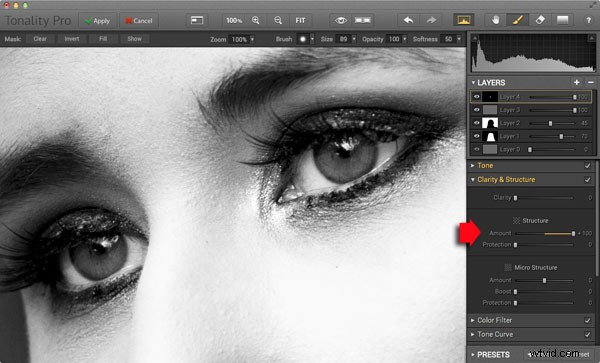Toggle visibility of Layer 3
Image resolution: width=600 pixels, height=363 pixels.
click(x=476, y=110)
